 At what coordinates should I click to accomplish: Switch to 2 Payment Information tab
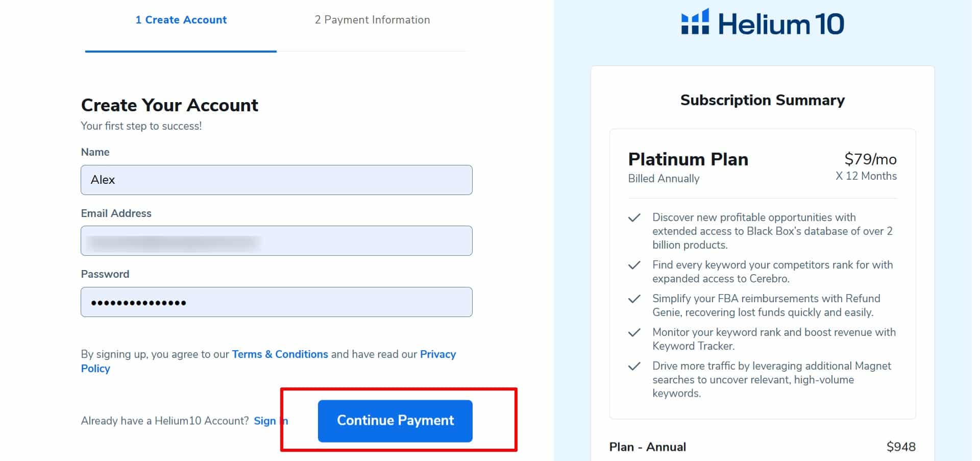point(372,20)
